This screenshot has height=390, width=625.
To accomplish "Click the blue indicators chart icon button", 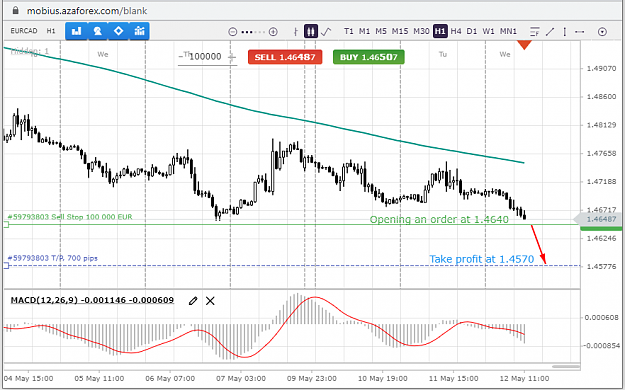I will point(139,31).
